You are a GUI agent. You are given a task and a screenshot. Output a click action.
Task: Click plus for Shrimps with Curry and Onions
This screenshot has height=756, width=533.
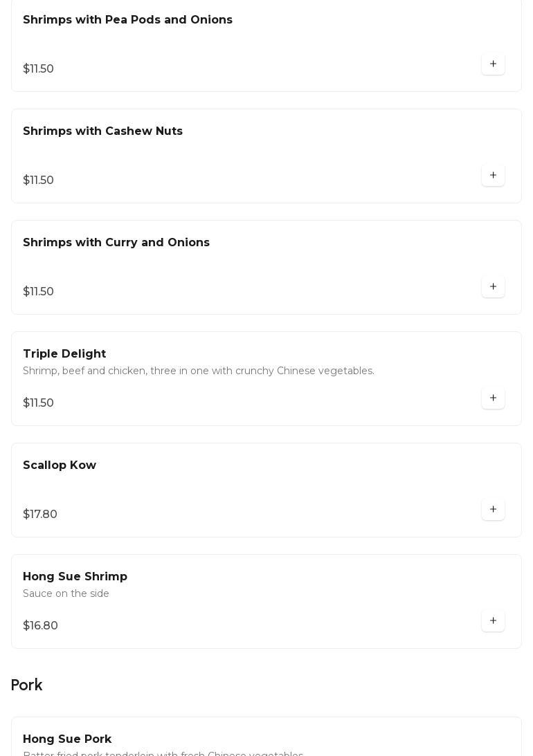(x=493, y=287)
